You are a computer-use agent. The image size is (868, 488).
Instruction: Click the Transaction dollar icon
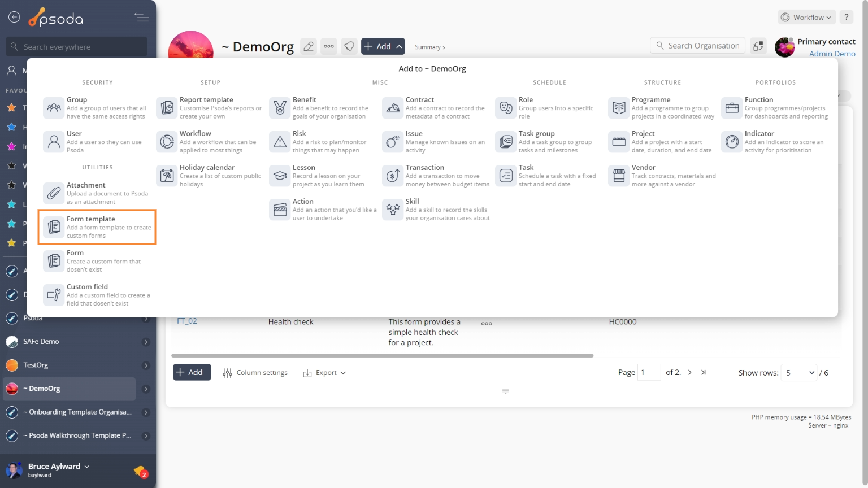[393, 176]
